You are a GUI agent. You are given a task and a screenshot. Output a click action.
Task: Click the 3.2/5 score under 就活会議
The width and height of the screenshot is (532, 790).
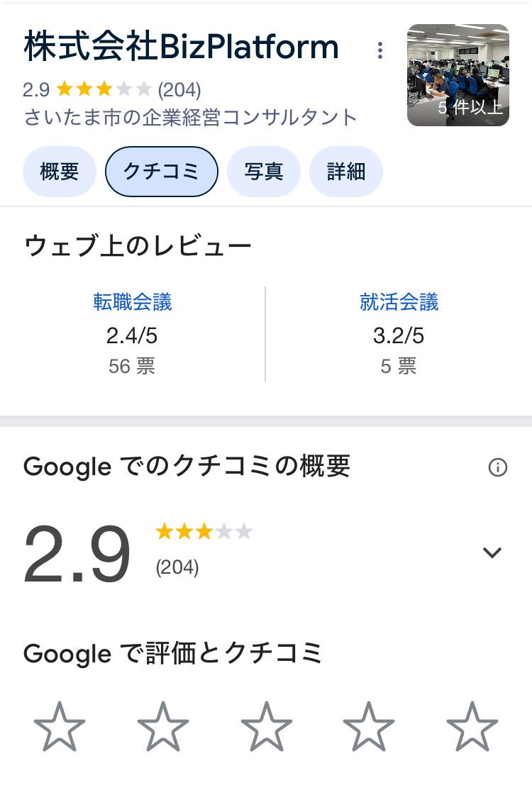pos(399,335)
